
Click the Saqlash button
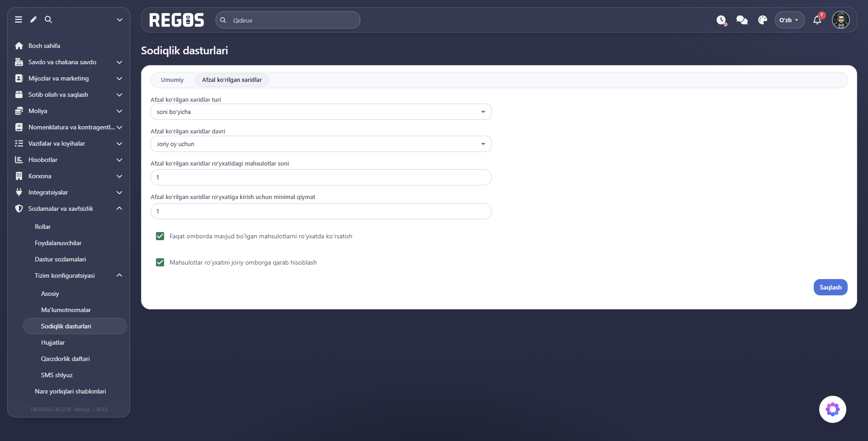point(830,287)
